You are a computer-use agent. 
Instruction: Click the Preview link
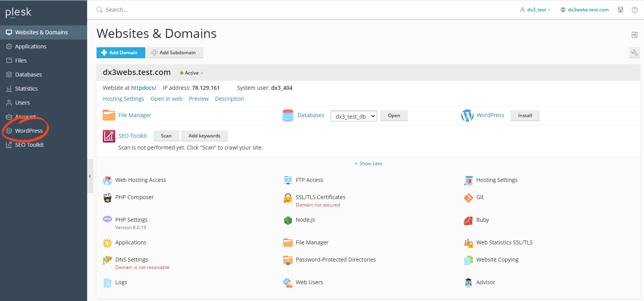199,99
